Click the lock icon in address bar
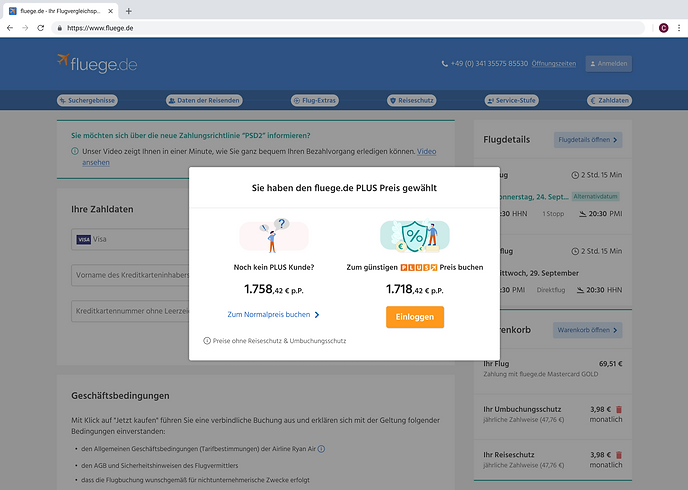The height and width of the screenshot is (490, 688). coord(60,28)
